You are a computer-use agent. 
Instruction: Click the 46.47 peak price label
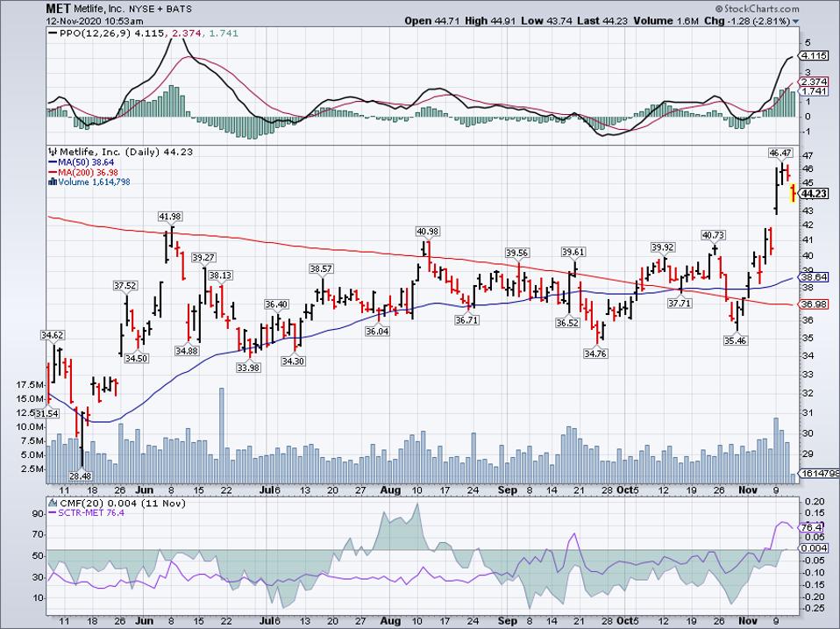click(780, 153)
